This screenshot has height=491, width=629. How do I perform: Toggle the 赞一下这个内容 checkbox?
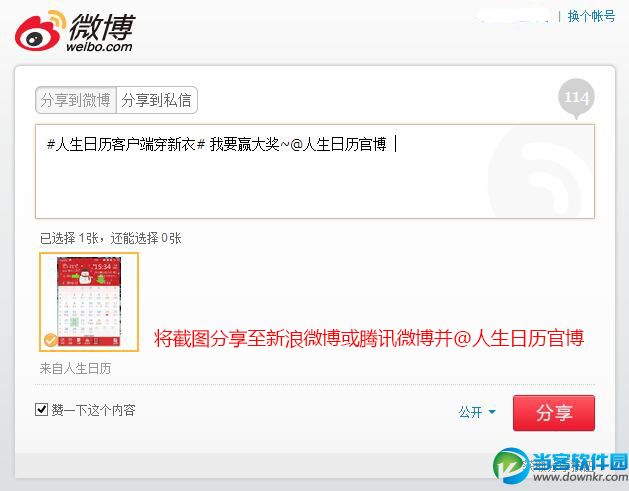(x=41, y=410)
